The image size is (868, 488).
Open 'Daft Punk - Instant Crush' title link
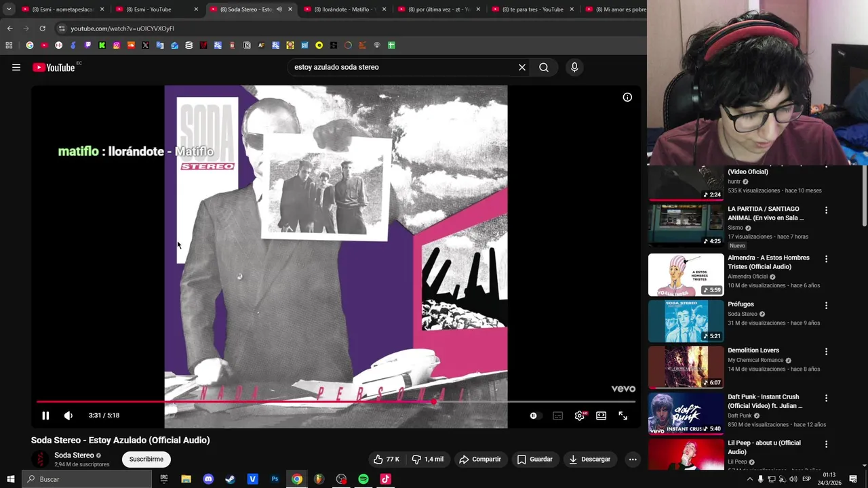[765, 401]
